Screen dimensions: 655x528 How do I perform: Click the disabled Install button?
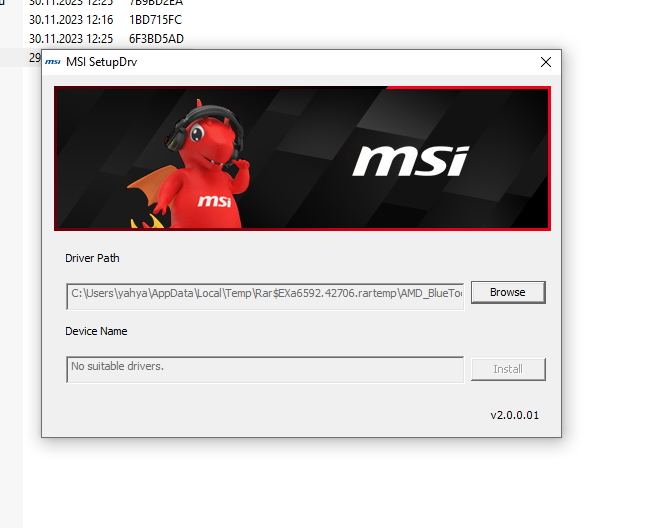[x=508, y=369]
